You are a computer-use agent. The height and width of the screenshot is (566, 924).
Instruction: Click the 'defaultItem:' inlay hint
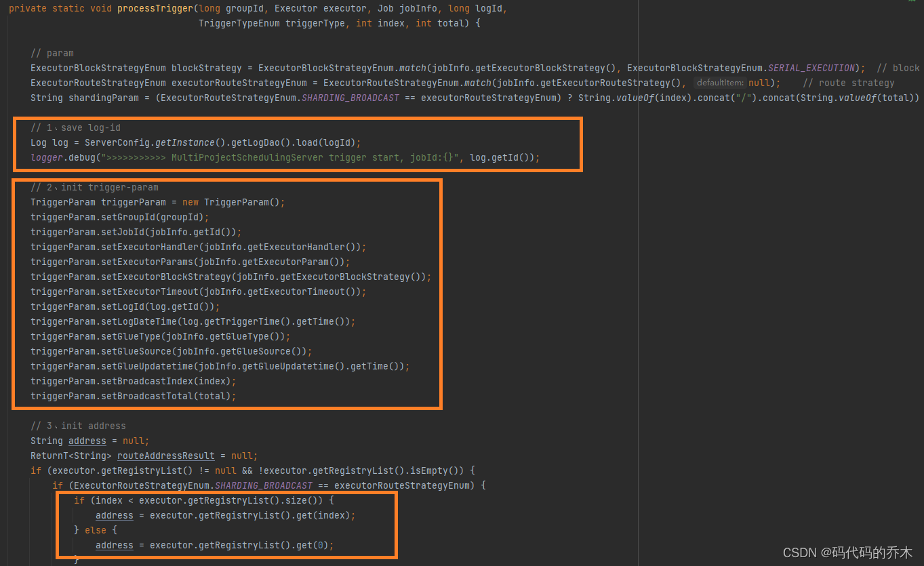pyautogui.click(x=720, y=83)
